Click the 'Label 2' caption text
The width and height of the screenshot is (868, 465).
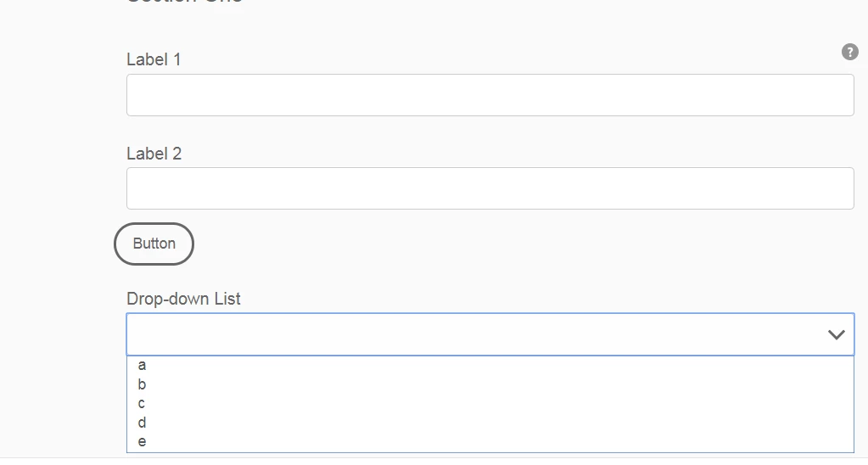154,154
